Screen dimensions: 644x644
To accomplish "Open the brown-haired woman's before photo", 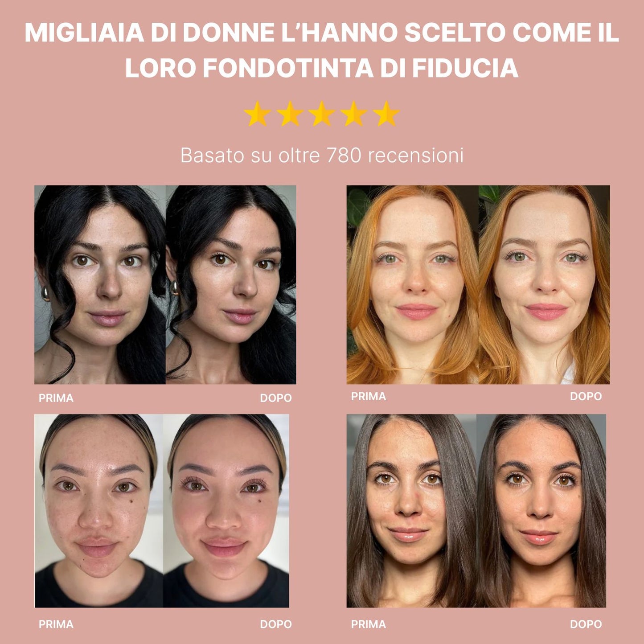I will (411, 511).
